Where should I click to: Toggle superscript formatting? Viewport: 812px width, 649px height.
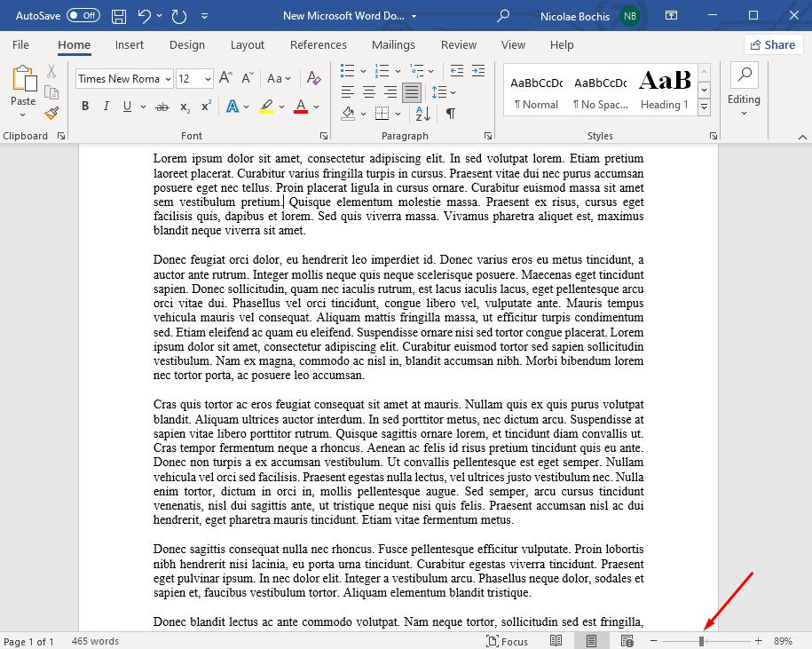[206, 106]
